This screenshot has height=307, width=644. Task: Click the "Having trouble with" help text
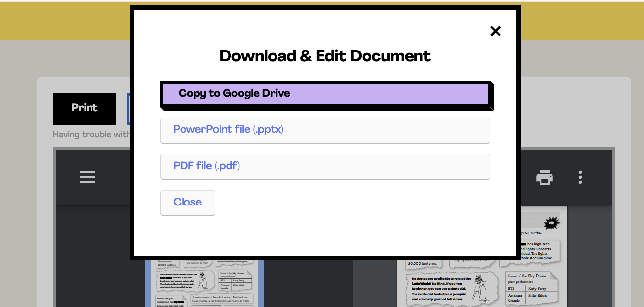coord(91,134)
